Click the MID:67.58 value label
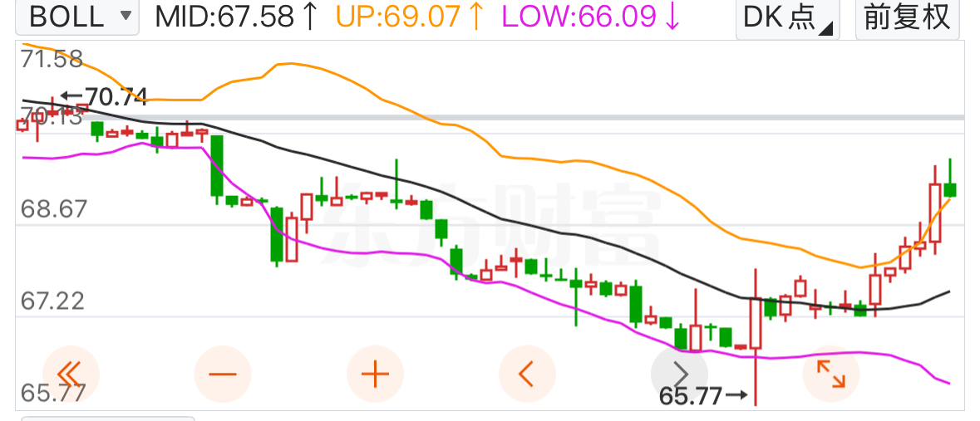The height and width of the screenshot is (421, 980). click(237, 17)
